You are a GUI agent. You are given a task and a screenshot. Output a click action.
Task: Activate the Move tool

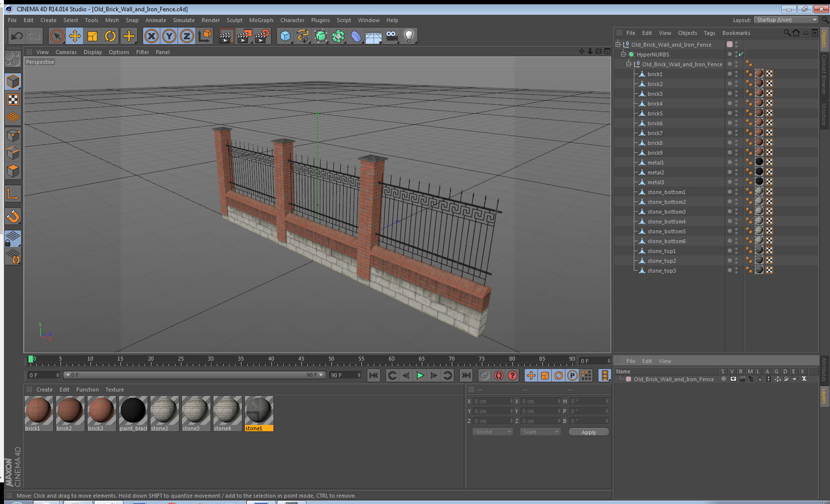[75, 36]
